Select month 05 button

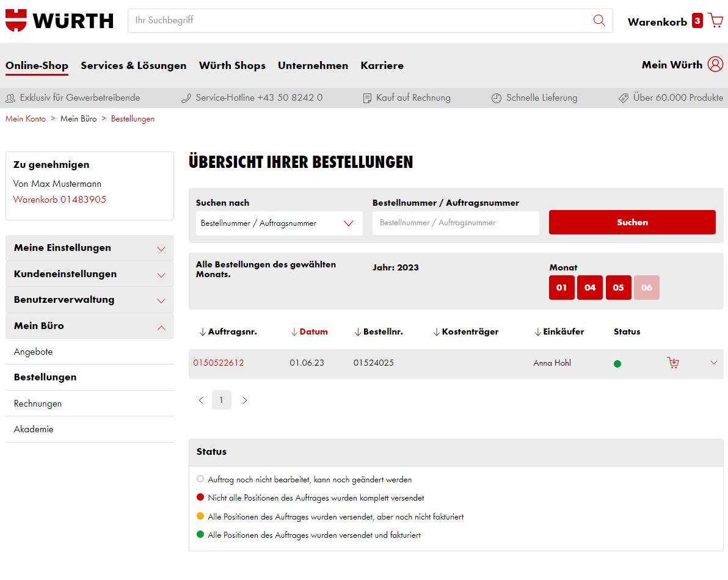[x=619, y=288]
